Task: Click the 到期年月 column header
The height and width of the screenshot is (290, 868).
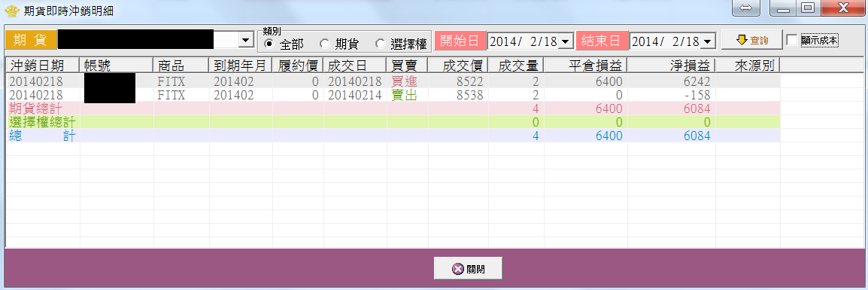Action: 241,66
